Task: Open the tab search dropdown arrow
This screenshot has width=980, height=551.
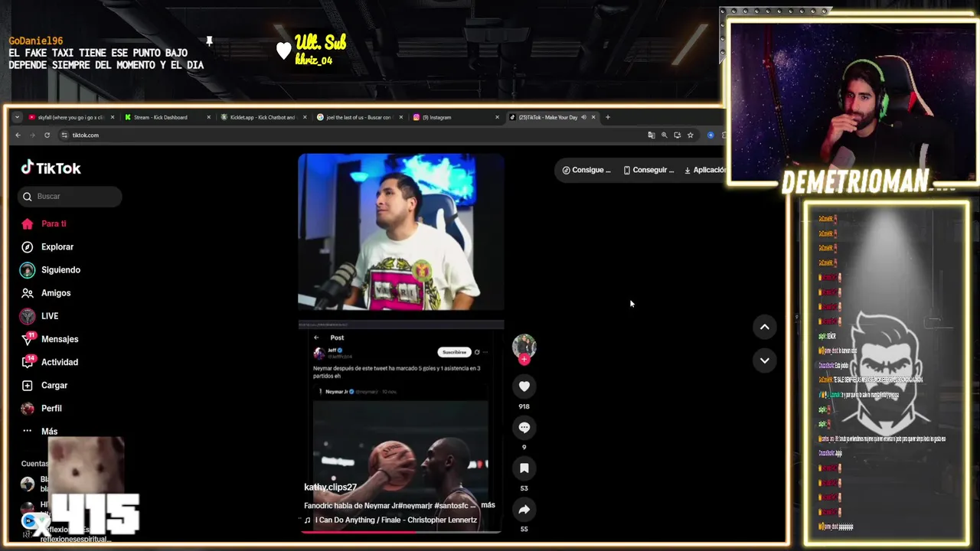Action: pos(17,117)
